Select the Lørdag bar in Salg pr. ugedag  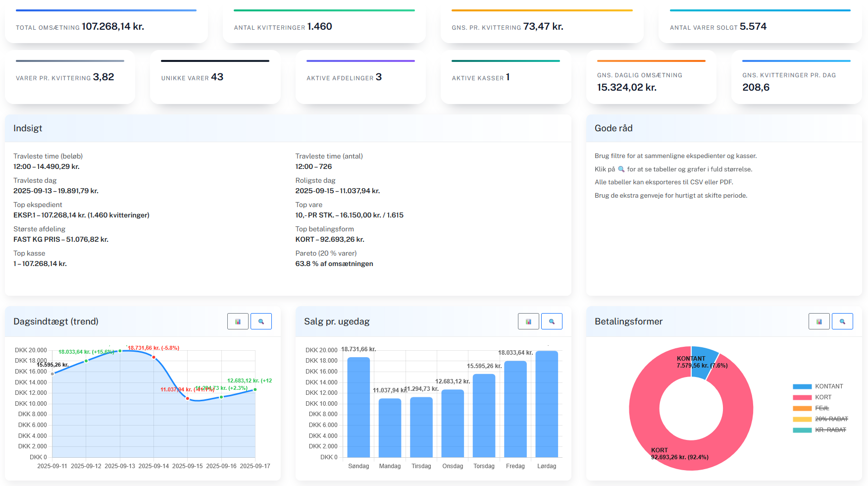click(x=547, y=404)
